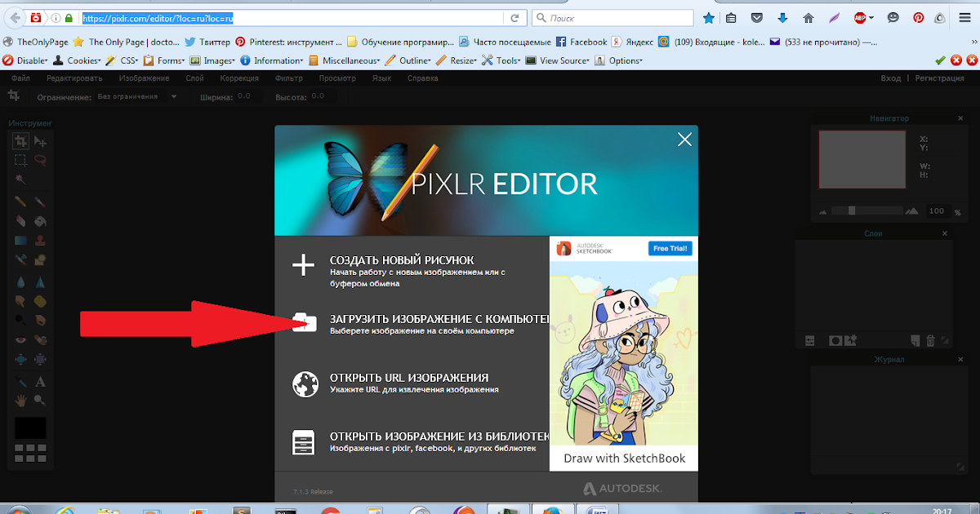Screen dimensions: 980x514
Task: Select the Clone Stamp tool
Action: [40, 240]
